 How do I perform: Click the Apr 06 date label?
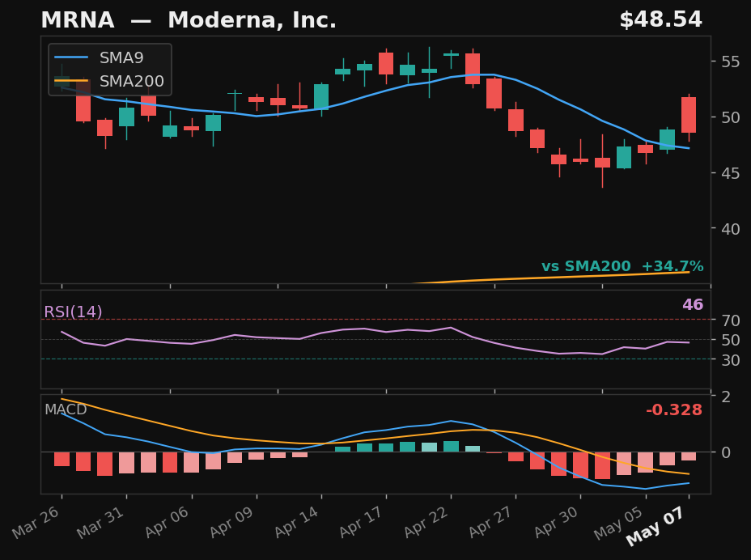(167, 522)
